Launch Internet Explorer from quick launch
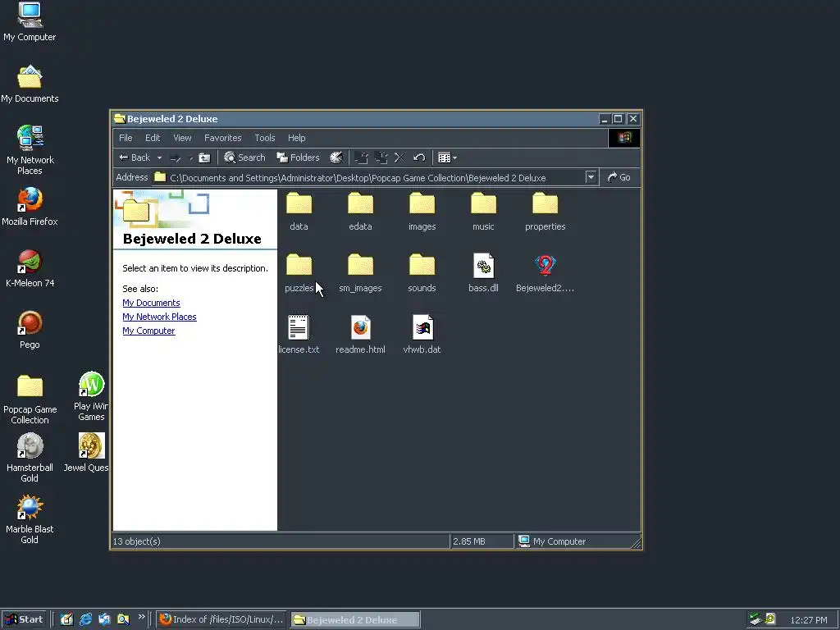The width and height of the screenshot is (840, 630). click(85, 619)
